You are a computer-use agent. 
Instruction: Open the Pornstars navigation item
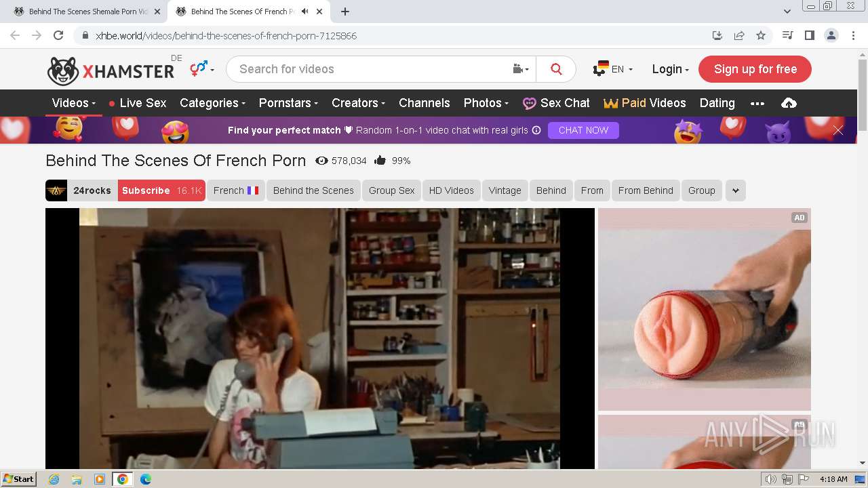pos(288,103)
